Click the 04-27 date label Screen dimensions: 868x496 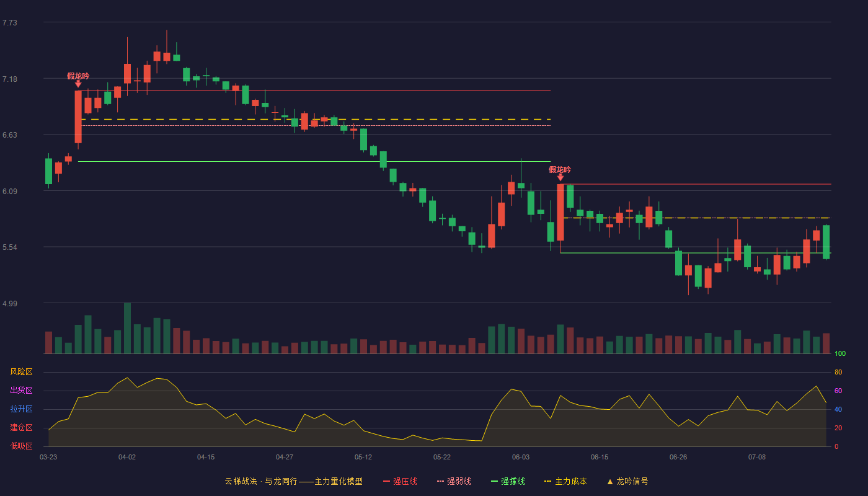tap(285, 457)
